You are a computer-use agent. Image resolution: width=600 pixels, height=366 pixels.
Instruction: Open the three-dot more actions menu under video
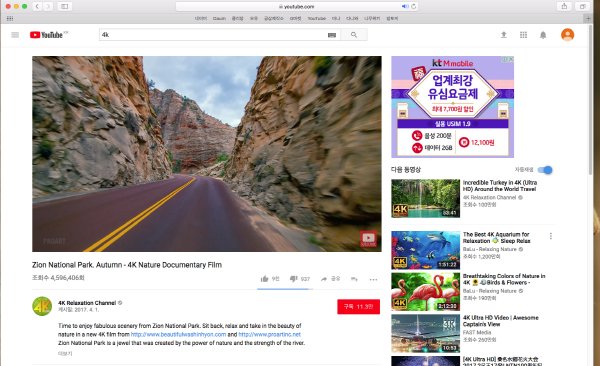click(373, 279)
